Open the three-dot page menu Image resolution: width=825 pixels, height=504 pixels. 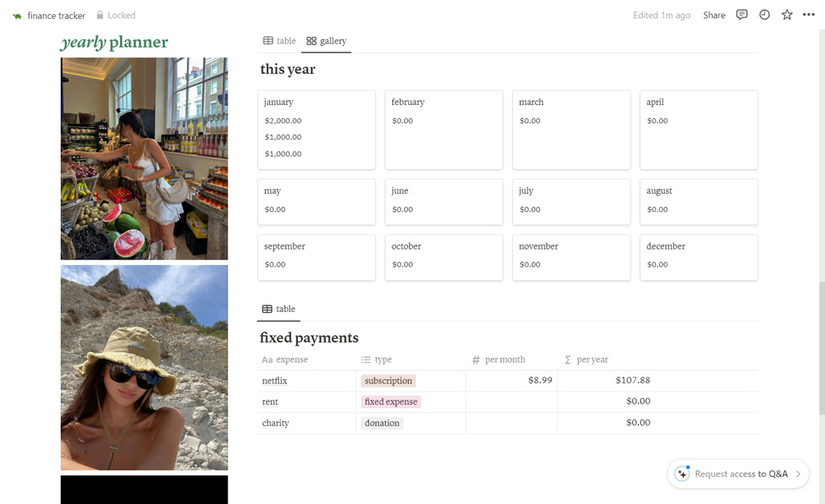(809, 15)
